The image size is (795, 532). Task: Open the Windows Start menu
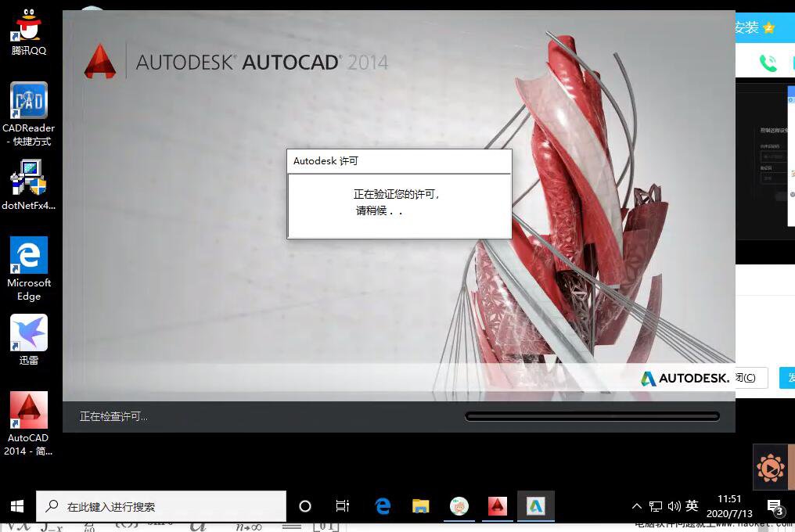(x=17, y=506)
